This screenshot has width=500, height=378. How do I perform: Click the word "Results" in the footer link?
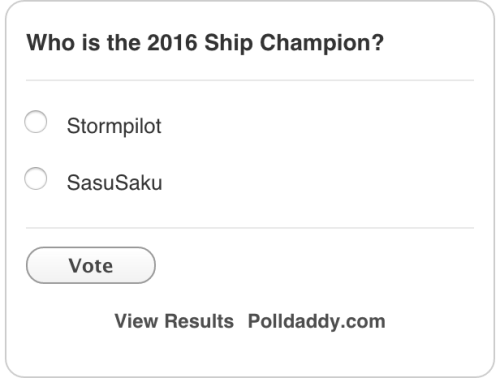coord(199,321)
